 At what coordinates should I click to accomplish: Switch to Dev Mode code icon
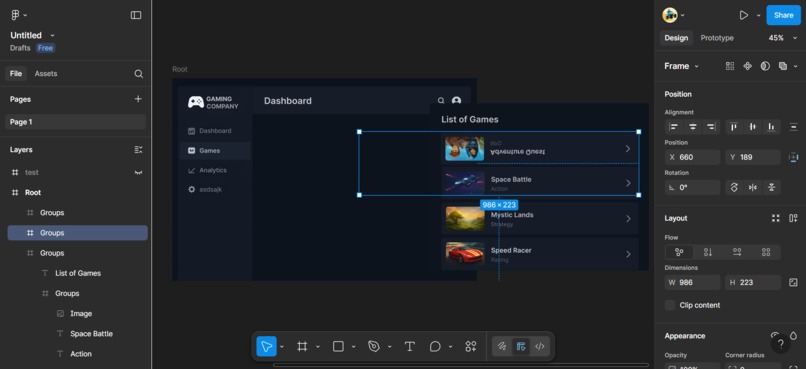tap(539, 346)
